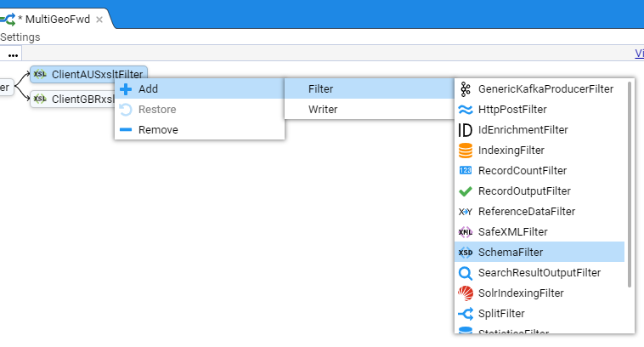Click the RecordCountFilter number icon

465,171
